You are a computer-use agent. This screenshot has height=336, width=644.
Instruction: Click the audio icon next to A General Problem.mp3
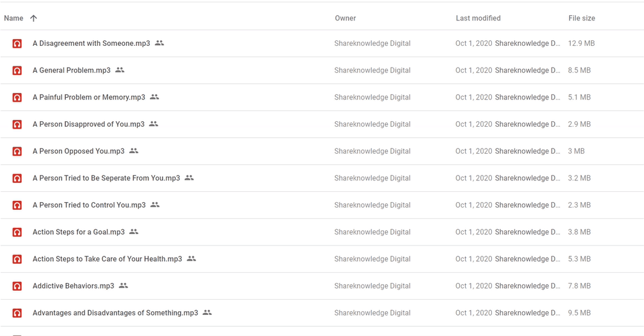pos(17,71)
